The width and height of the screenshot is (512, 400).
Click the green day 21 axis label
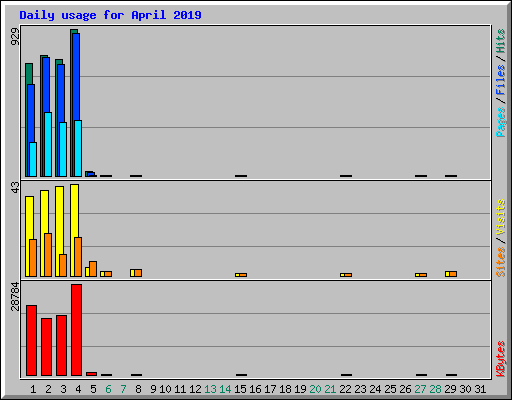click(330, 389)
